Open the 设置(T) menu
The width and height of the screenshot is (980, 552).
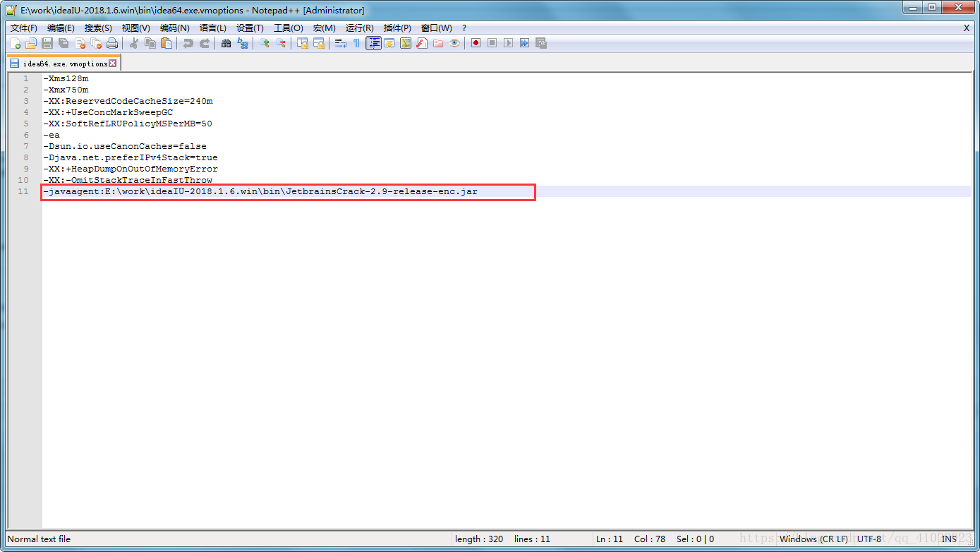[250, 28]
